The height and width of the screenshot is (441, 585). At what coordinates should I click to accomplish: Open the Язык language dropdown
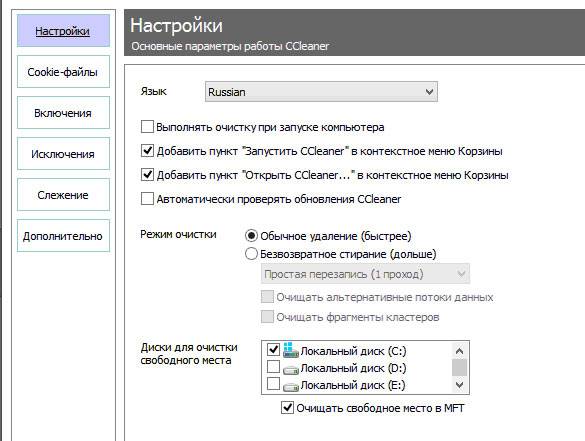[321, 92]
